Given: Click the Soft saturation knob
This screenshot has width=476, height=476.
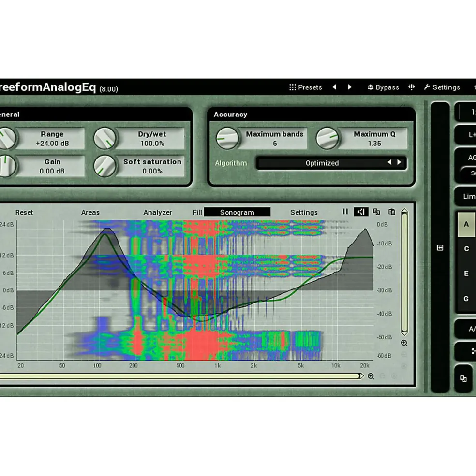Looking at the screenshot, I should [105, 166].
